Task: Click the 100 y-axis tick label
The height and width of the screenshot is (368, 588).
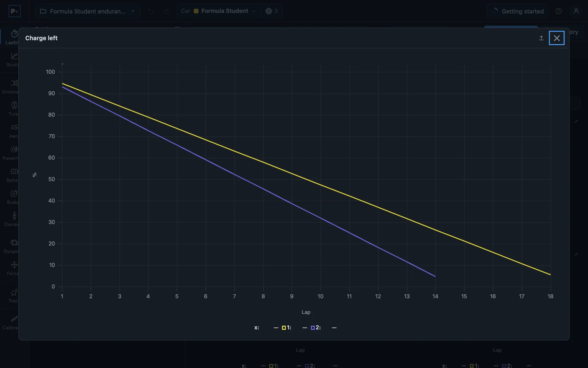Action: [x=51, y=72]
